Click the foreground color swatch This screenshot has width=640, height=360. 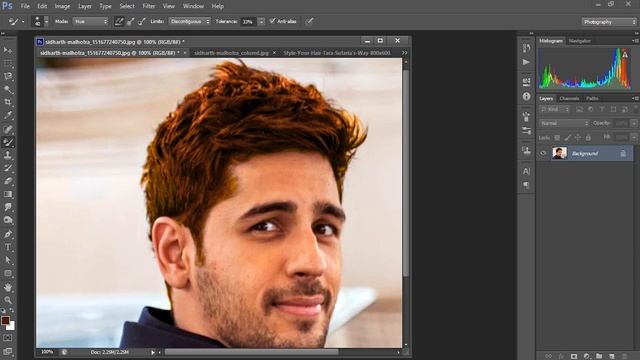click(x=5, y=320)
